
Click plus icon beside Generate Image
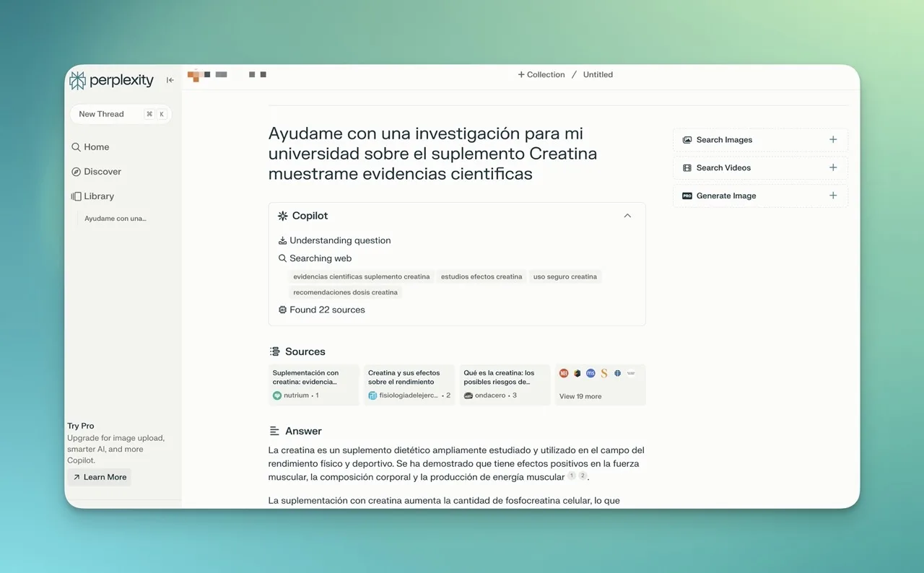(833, 196)
